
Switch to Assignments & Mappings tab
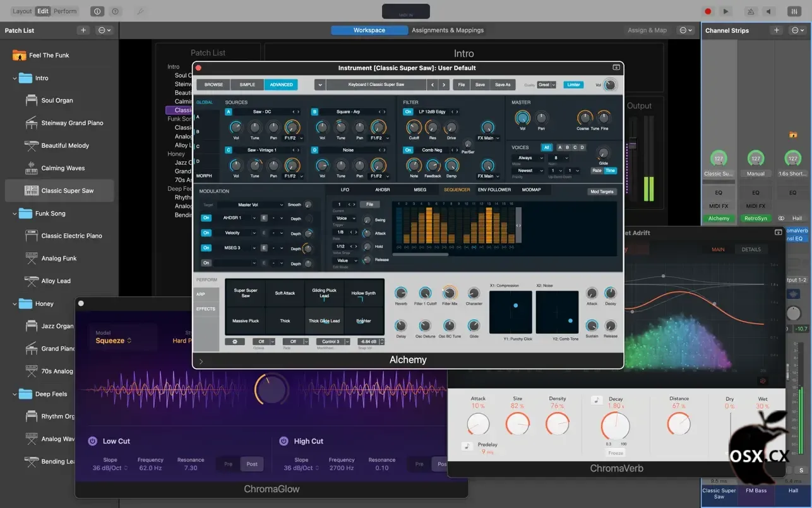tap(447, 30)
